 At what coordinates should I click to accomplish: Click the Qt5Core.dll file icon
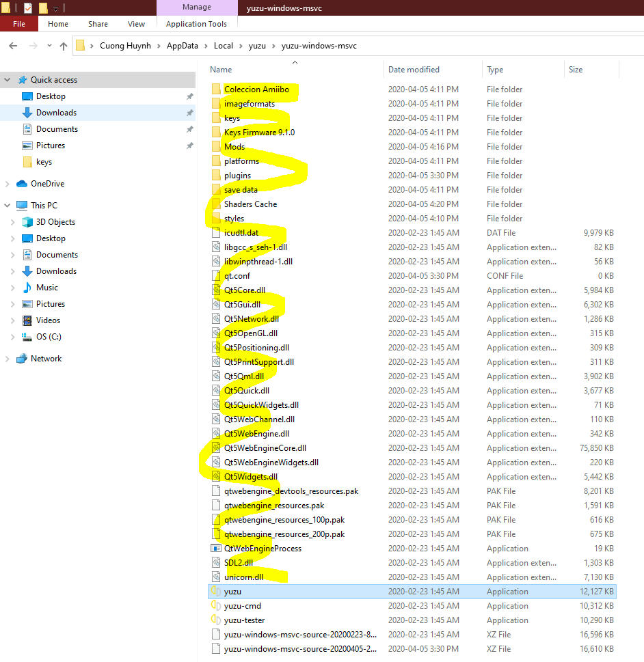coord(216,290)
